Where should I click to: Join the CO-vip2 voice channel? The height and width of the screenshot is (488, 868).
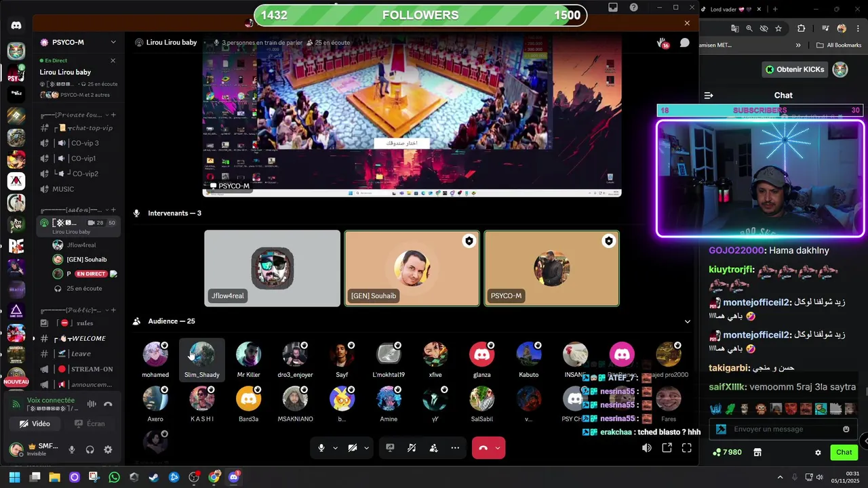[78, 174]
